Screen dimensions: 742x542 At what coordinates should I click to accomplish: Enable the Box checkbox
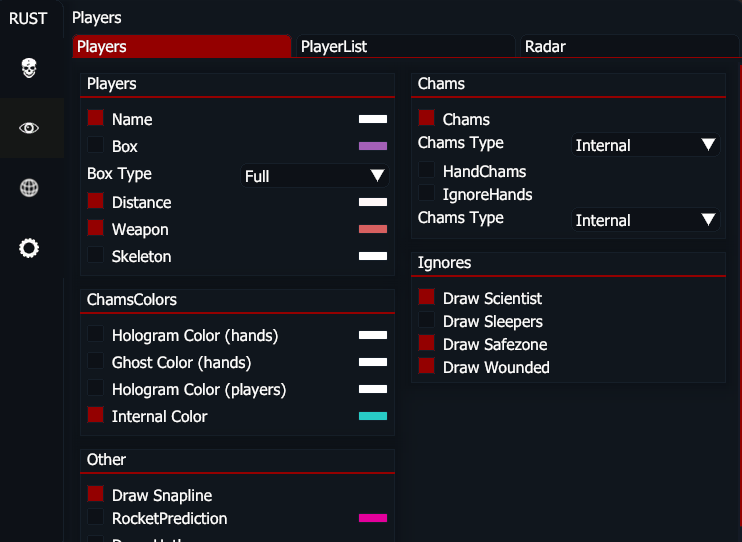tap(96, 146)
